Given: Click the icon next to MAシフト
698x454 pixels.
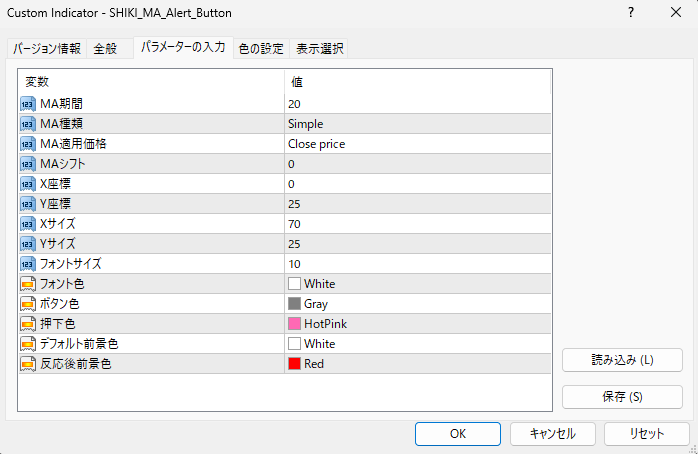Looking at the screenshot, I should [x=28, y=164].
